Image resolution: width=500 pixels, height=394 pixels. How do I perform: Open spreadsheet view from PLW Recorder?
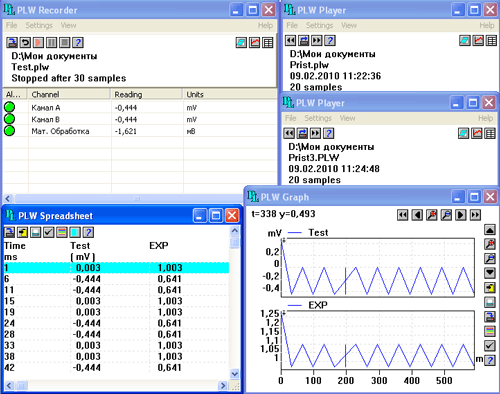(268, 42)
